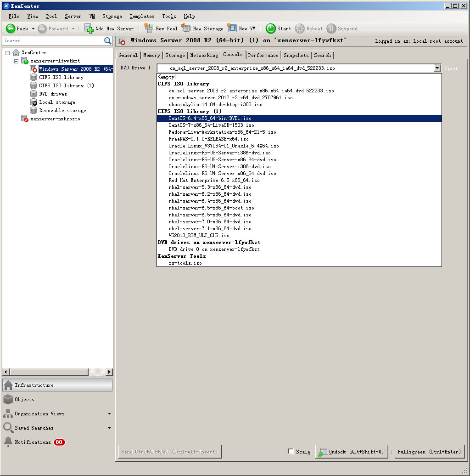
Task: Select xs-tools.iso entry
Action: [299, 263]
